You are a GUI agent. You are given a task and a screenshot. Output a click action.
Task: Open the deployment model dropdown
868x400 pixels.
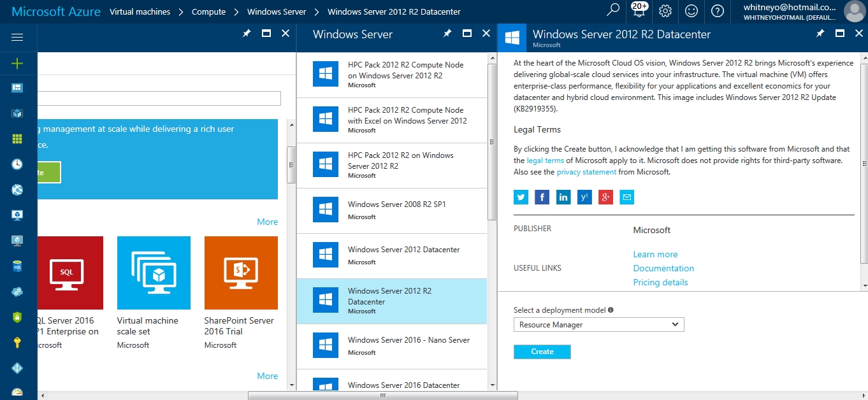pos(598,325)
